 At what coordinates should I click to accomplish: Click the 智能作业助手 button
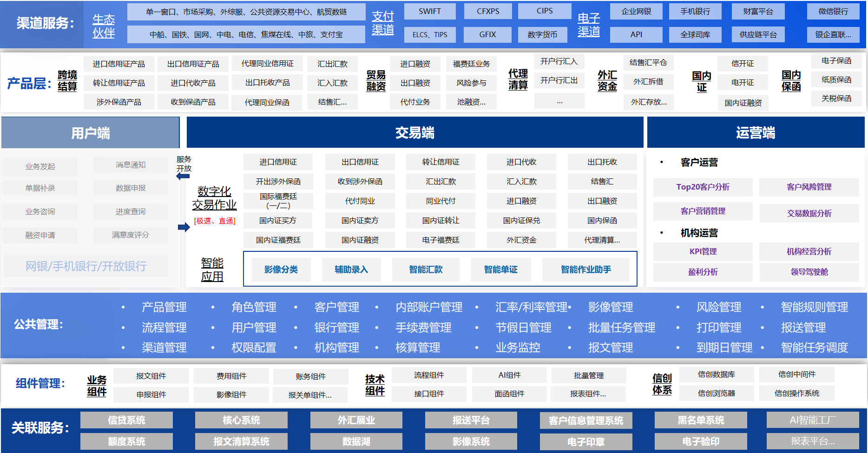coord(585,269)
